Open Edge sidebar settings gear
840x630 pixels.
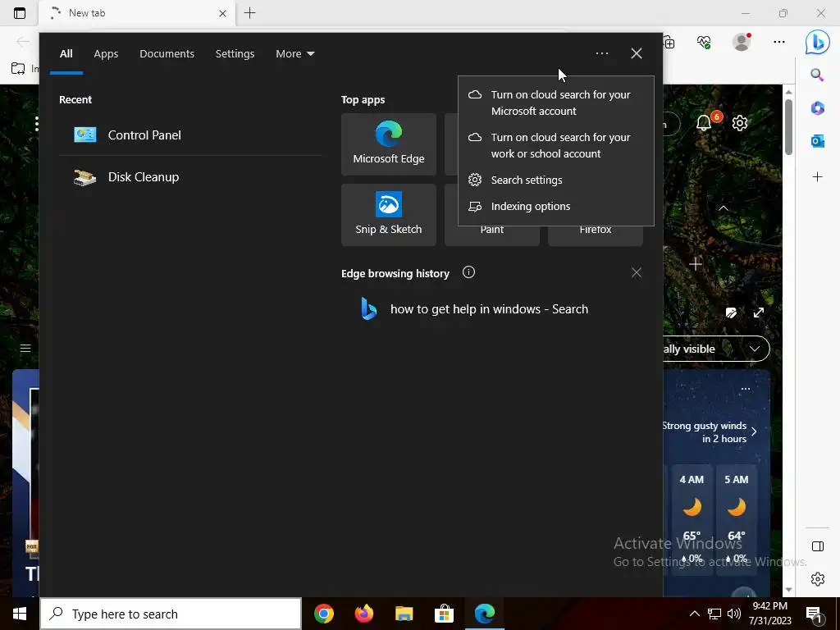pyautogui.click(x=818, y=579)
